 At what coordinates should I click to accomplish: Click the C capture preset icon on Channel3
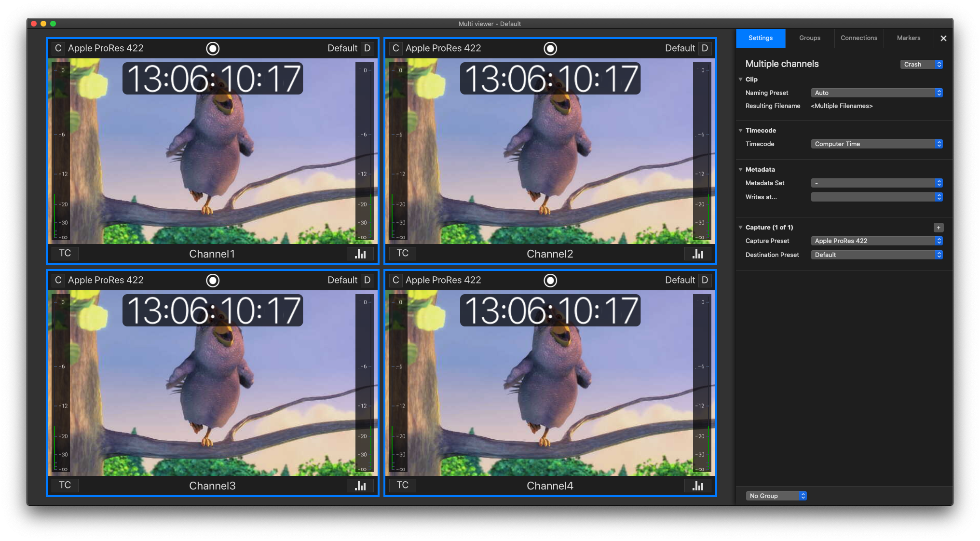point(58,280)
